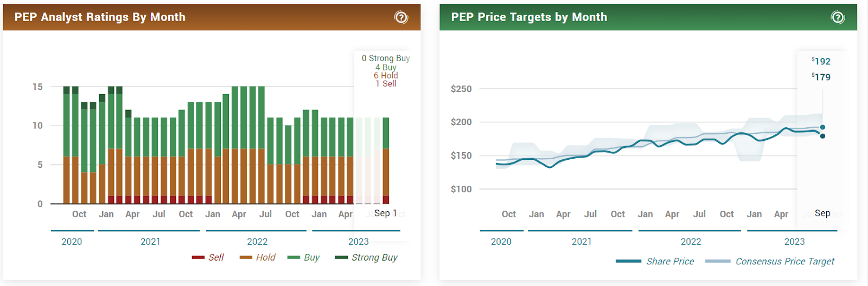This screenshot has height=286, width=868.
Task: Click the Hold orange legend swatch
Action: point(246,257)
